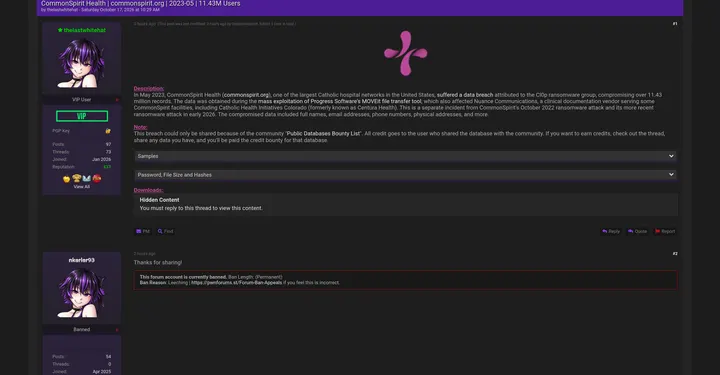This screenshot has height=375, width=720.
Task: Click the trophy award icon
Action: (x=77, y=179)
